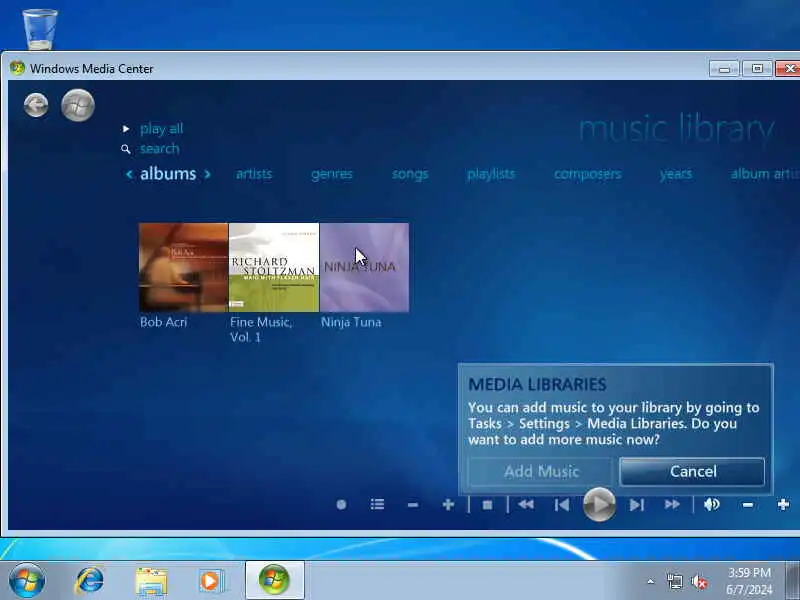Click the Media Center taskbar button
Viewport: 800px width, 600px height.
click(x=274, y=580)
